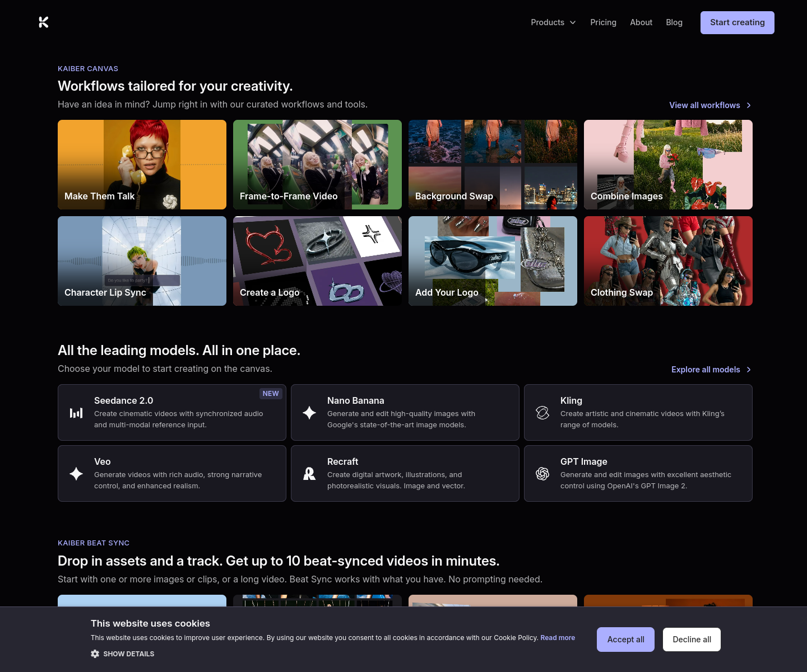Click the Veo star icon
This screenshot has height=672, width=807.
pyautogui.click(x=76, y=474)
